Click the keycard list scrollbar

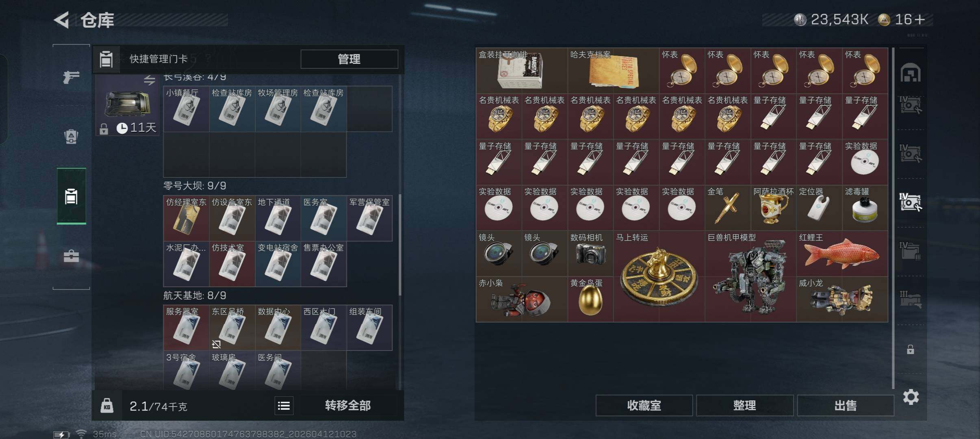click(400, 245)
